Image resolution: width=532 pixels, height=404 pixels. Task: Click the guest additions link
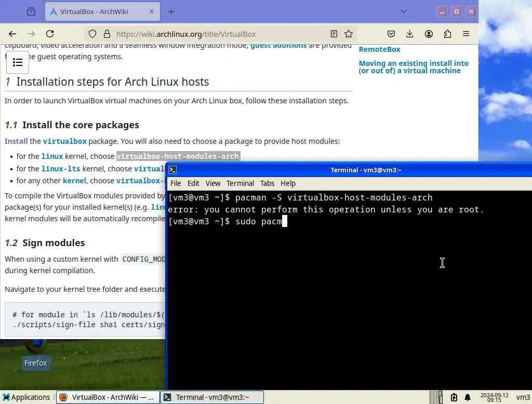click(278, 46)
